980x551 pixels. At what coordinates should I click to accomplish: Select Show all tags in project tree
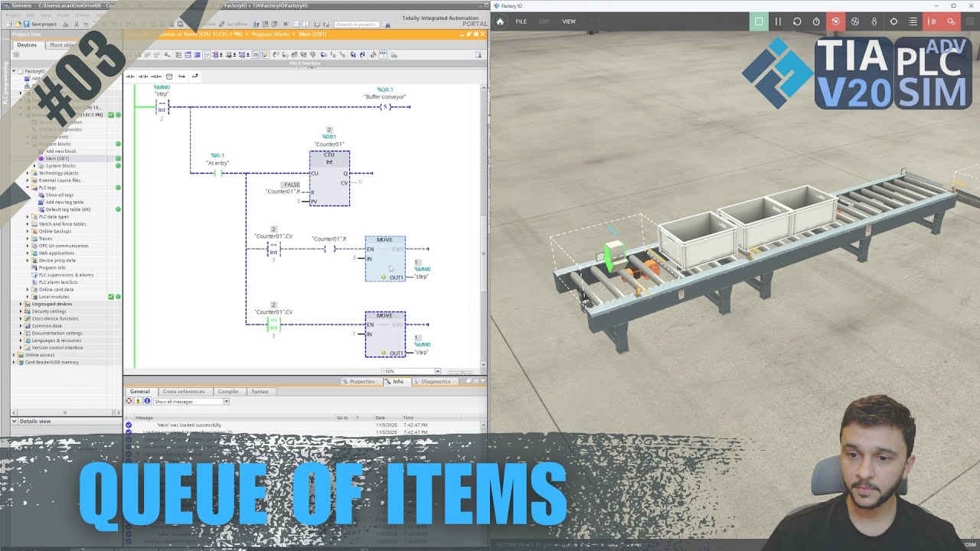59,195
